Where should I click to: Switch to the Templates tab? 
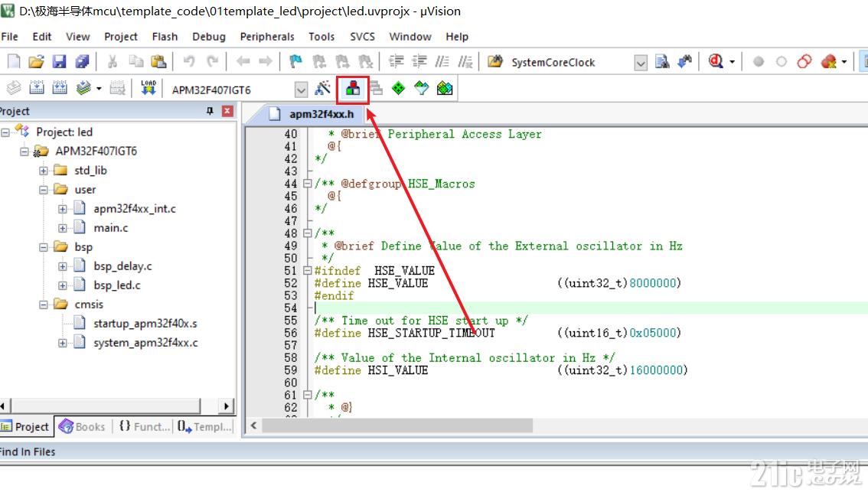pyautogui.click(x=204, y=427)
